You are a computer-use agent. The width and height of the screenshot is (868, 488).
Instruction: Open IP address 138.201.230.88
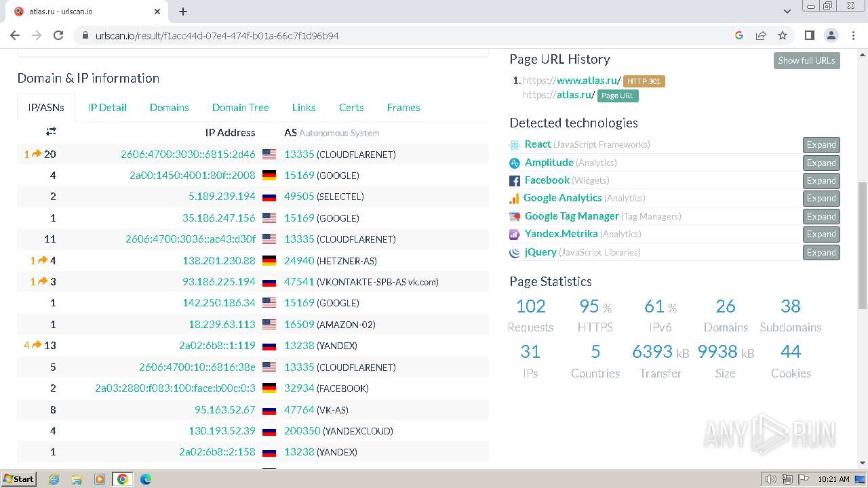pos(219,260)
